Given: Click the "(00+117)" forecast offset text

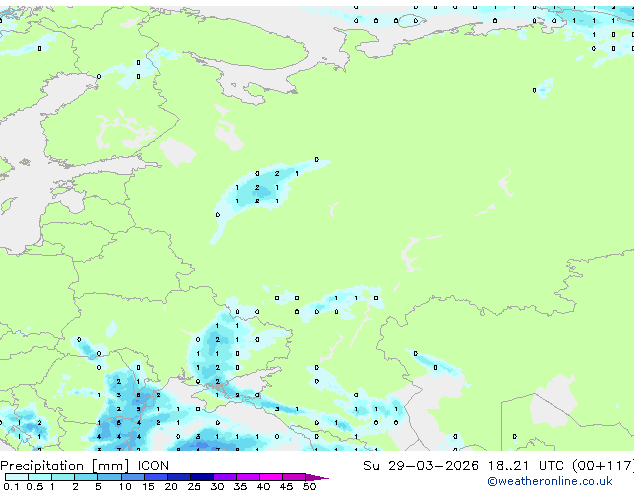Looking at the screenshot, I should 603,466.
